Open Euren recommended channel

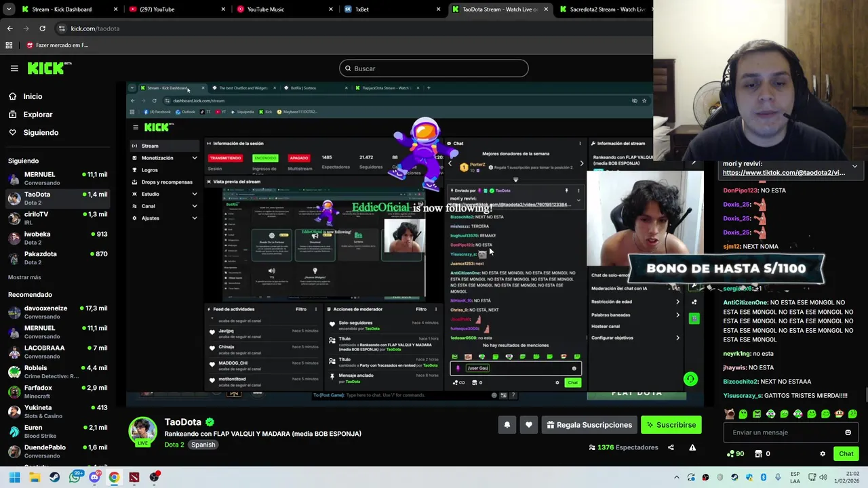point(57,431)
